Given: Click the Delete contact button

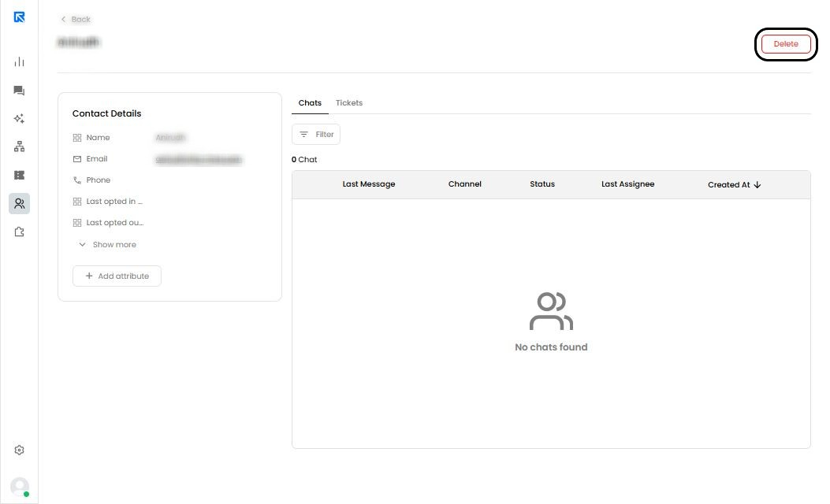Looking at the screenshot, I should [786, 44].
